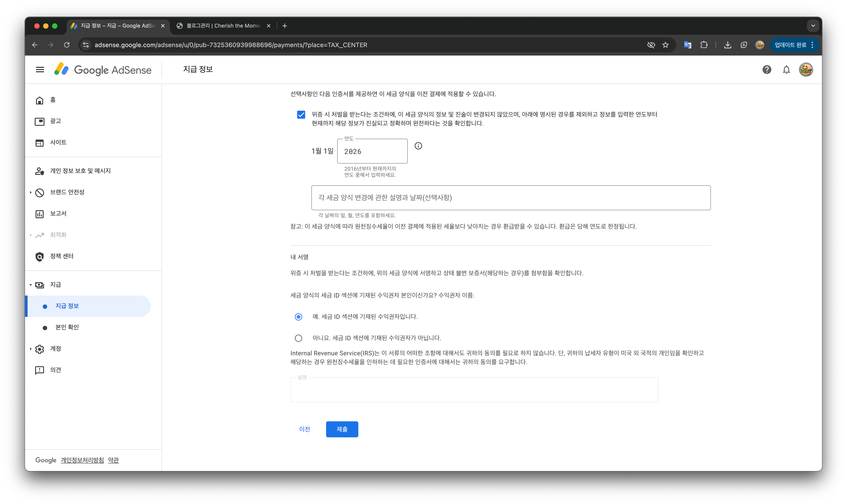Click the 제출 submit button
The width and height of the screenshot is (847, 504).
pos(342,429)
